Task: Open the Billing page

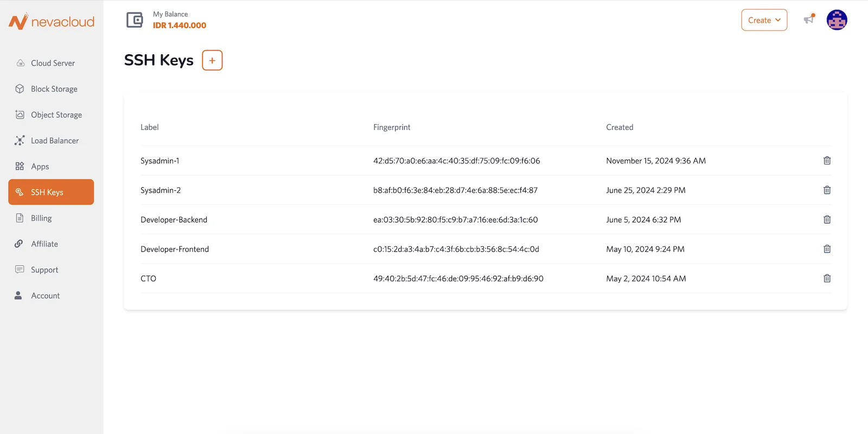Action: pos(41,218)
